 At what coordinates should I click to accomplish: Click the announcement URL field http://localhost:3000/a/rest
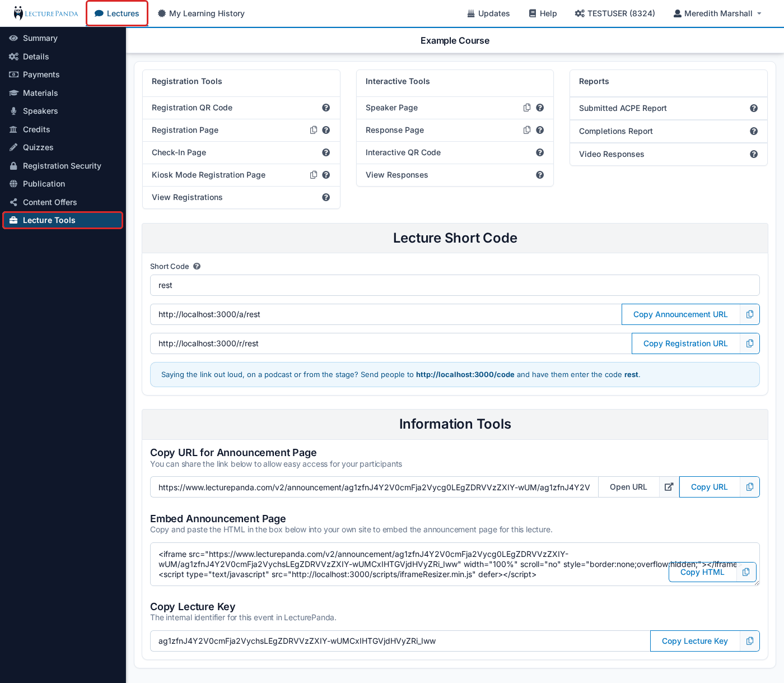(x=386, y=314)
